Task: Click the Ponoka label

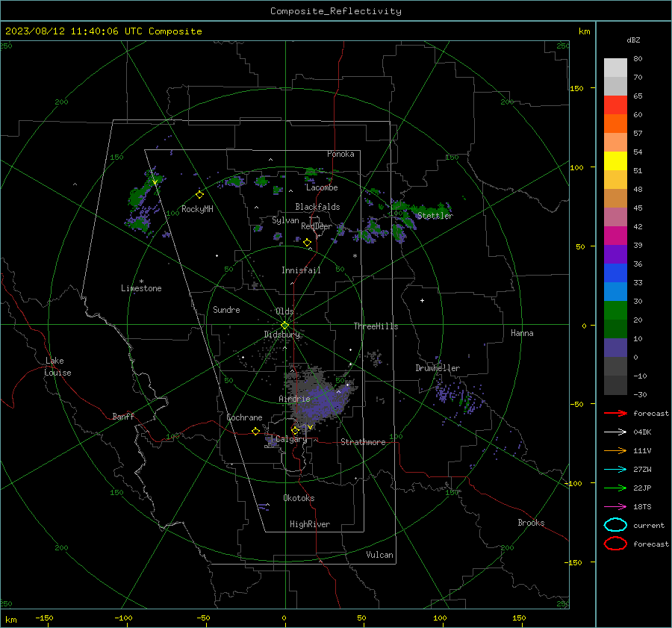Action: pyautogui.click(x=340, y=154)
